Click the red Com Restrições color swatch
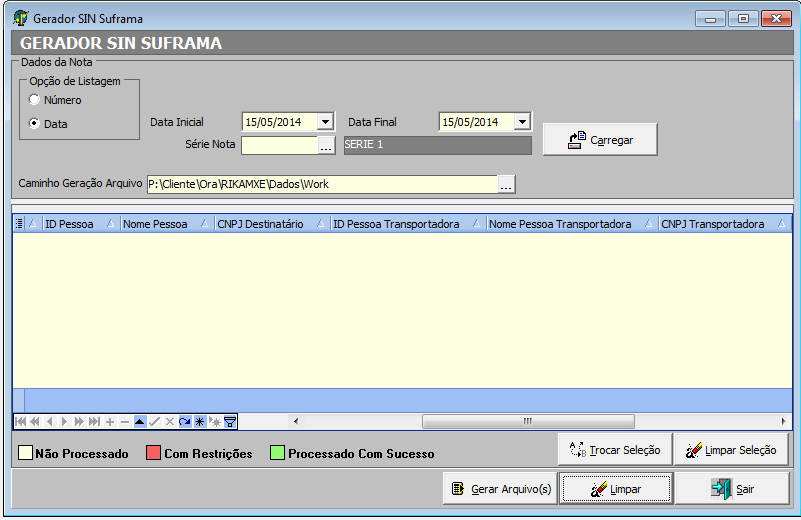Screen dimensions: 801x520 154,453
